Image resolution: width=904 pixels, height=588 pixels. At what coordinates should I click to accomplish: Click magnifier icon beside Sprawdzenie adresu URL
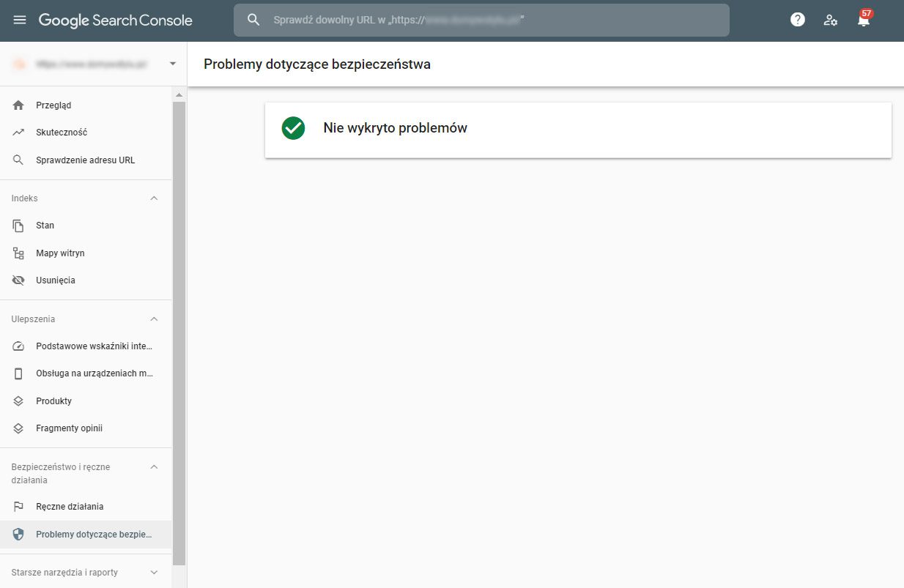(19, 160)
